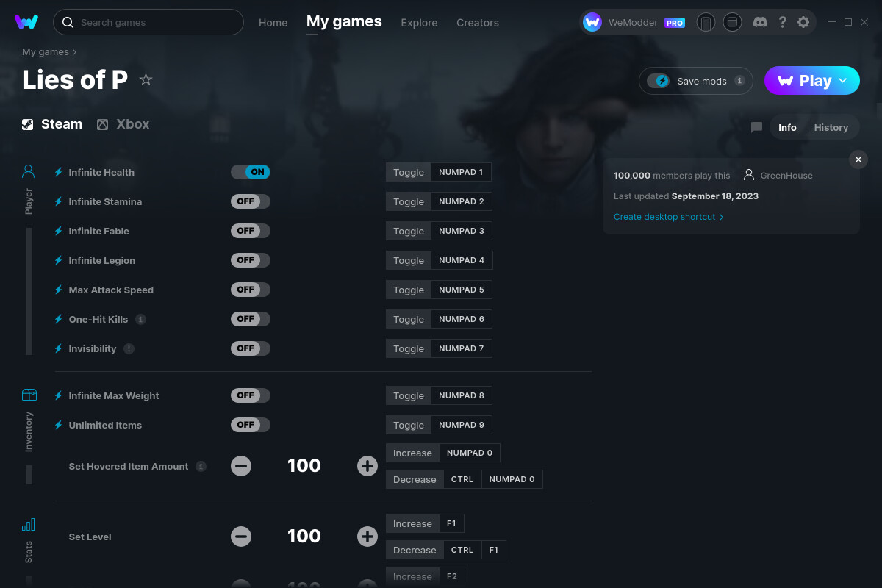
Task: Enable Unlimited Items toggle
Action: click(x=251, y=425)
